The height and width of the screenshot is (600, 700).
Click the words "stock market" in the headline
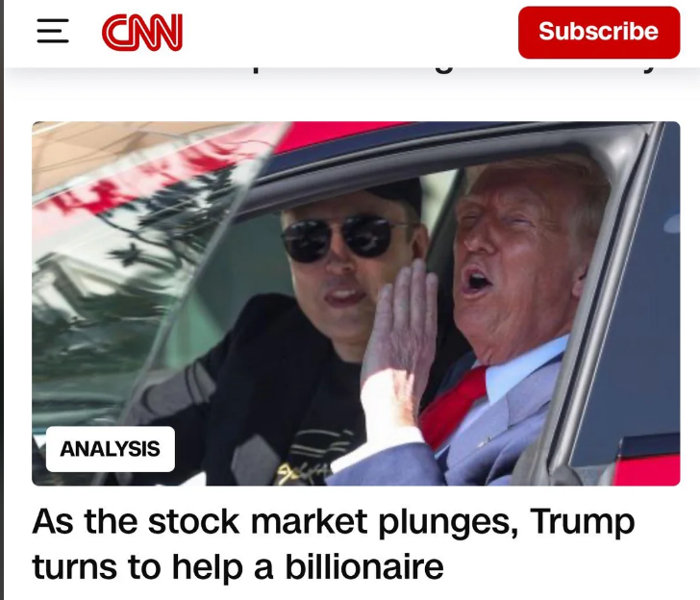coord(258,521)
